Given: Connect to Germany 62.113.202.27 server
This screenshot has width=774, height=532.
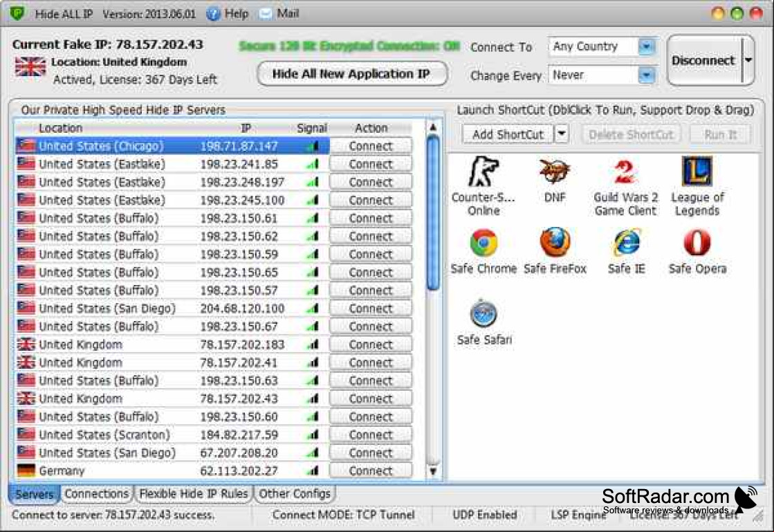Looking at the screenshot, I should pos(371,471).
